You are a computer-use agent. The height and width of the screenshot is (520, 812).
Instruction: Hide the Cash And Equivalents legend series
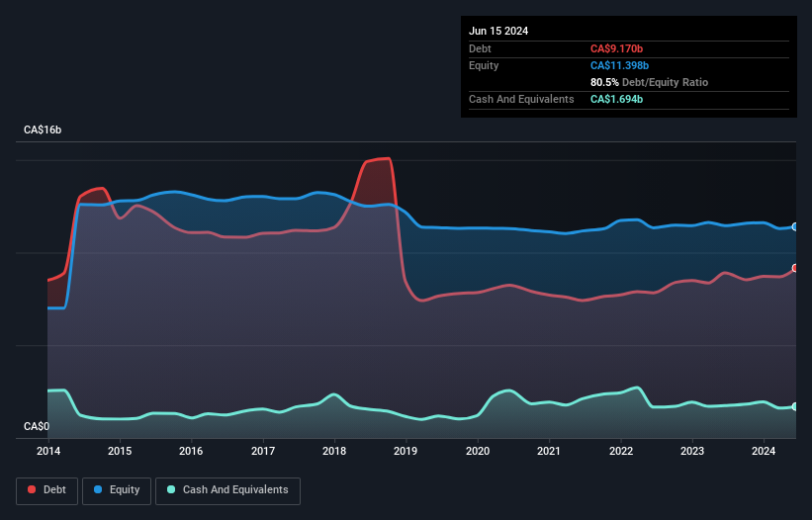pyautogui.click(x=227, y=490)
